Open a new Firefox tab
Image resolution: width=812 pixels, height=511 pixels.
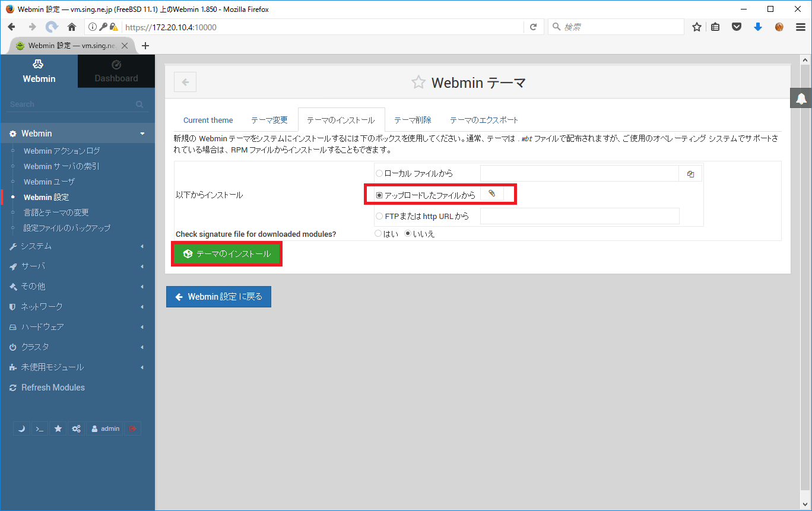[145, 46]
